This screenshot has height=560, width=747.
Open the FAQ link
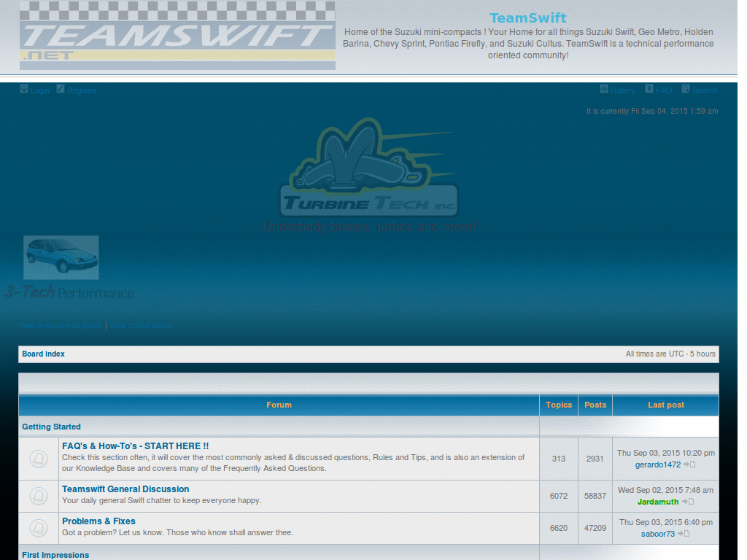664,90
